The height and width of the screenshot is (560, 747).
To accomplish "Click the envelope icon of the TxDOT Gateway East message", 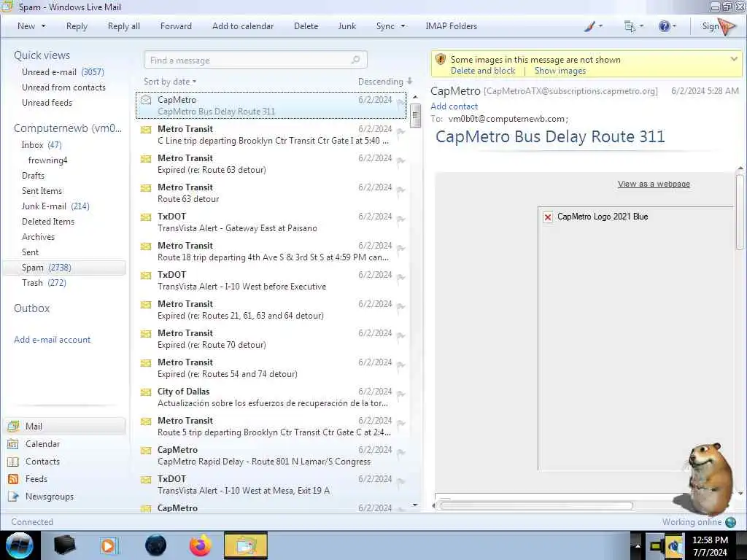I will click(146, 217).
